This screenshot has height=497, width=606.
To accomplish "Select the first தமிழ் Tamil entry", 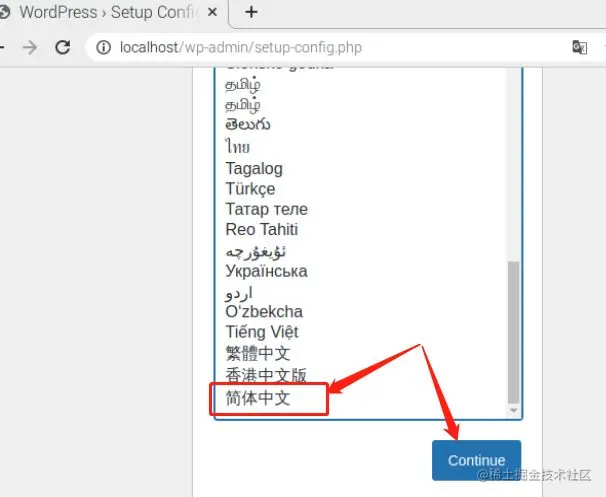I will (243, 84).
